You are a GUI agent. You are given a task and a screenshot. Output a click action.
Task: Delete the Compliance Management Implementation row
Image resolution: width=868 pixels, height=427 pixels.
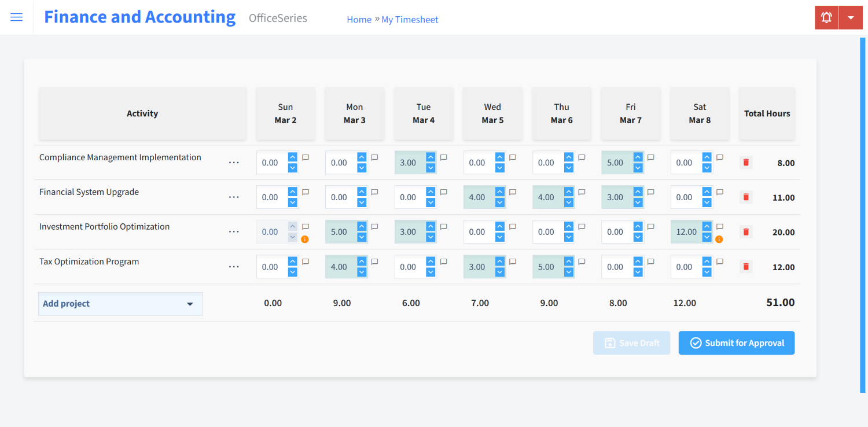pyautogui.click(x=746, y=163)
